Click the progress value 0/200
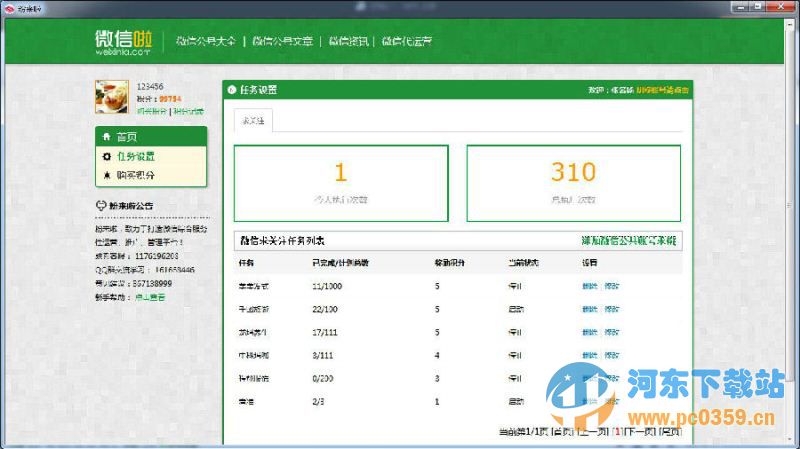This screenshot has width=800, height=449. tap(322, 379)
